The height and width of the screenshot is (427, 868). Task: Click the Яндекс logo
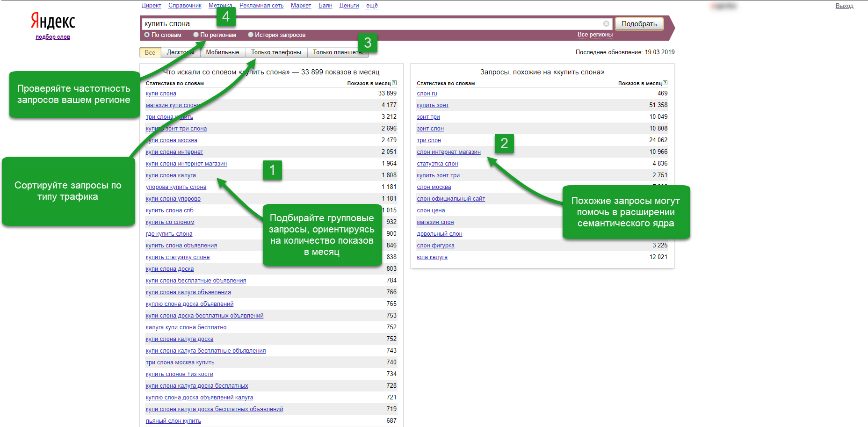(x=53, y=21)
